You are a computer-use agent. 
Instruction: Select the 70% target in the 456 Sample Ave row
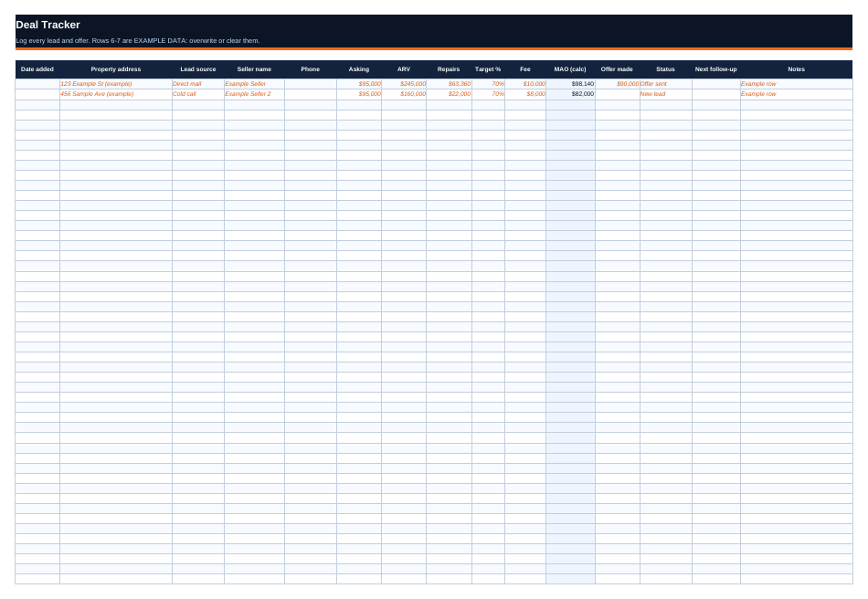488,94
